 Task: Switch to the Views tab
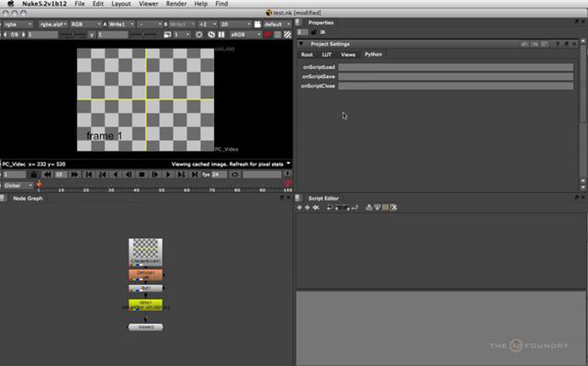pyautogui.click(x=348, y=55)
